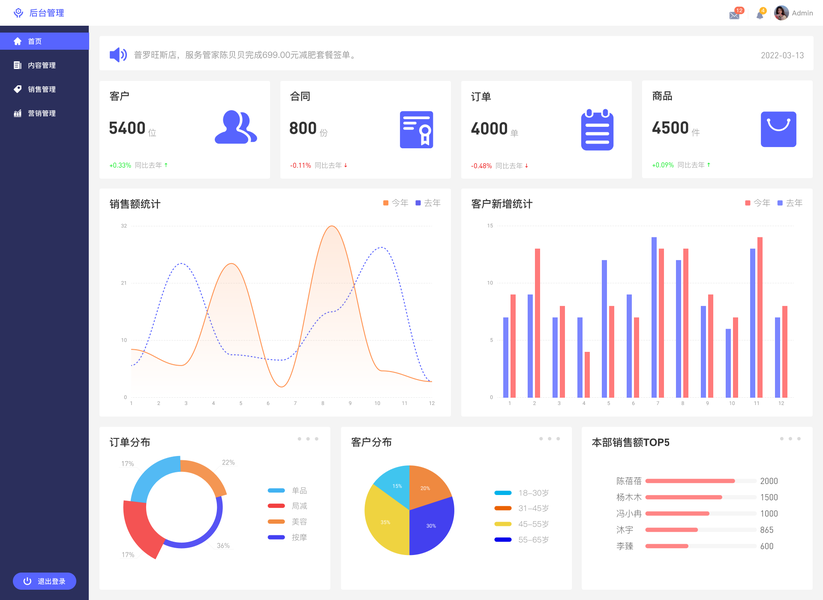Toggle the 按摩 legend item
Screen dimensions: 823x600
tap(288, 538)
